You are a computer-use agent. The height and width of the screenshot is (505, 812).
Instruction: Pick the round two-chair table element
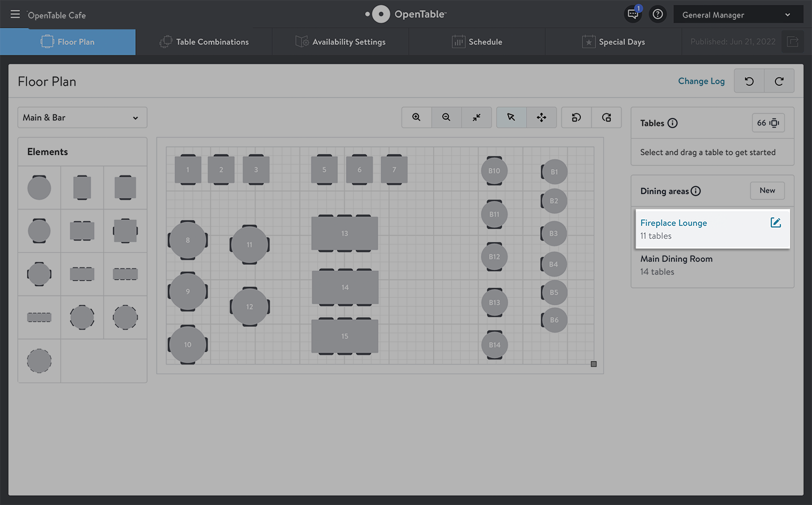coord(39,231)
